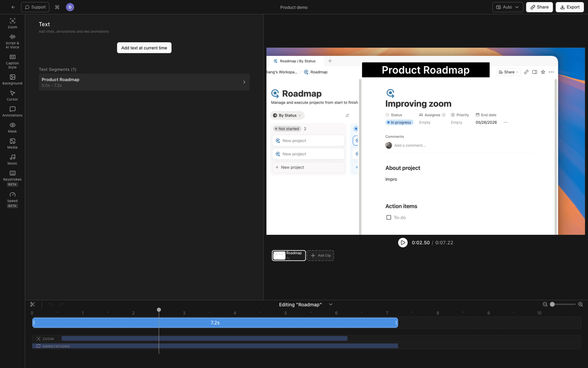Viewport: 588px width, 368px height.
Task: Click the timeline playhead marker
Action: pos(159,310)
